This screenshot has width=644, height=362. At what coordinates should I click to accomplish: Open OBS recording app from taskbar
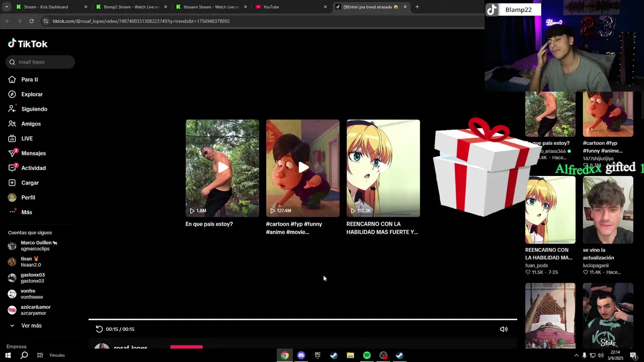click(x=383, y=355)
